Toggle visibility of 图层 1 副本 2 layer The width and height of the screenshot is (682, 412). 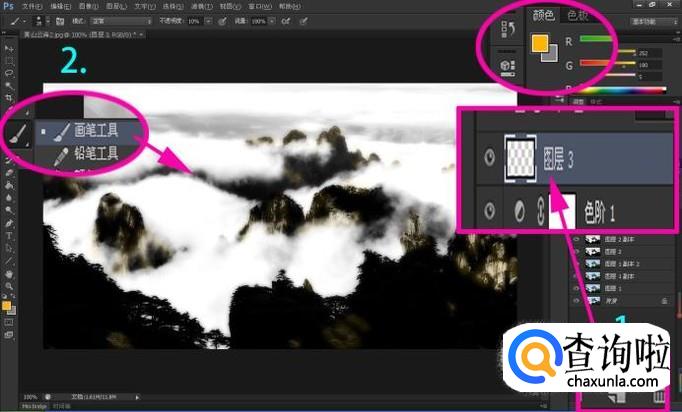(577, 264)
